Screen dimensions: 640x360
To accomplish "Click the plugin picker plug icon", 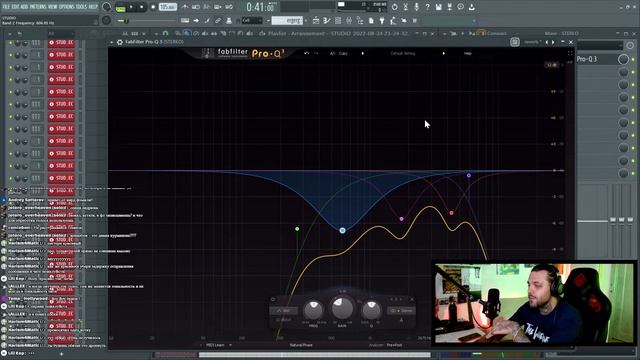I will tap(381, 20).
